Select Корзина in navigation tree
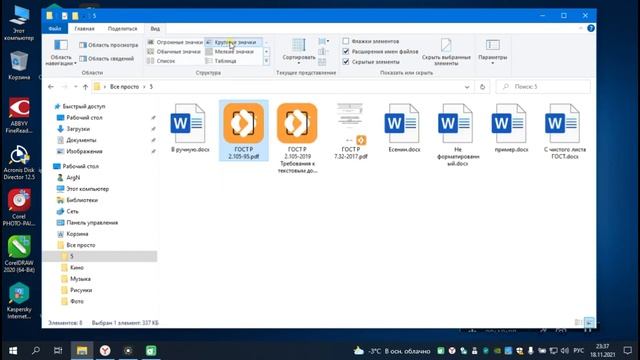The image size is (640, 360). click(x=77, y=233)
